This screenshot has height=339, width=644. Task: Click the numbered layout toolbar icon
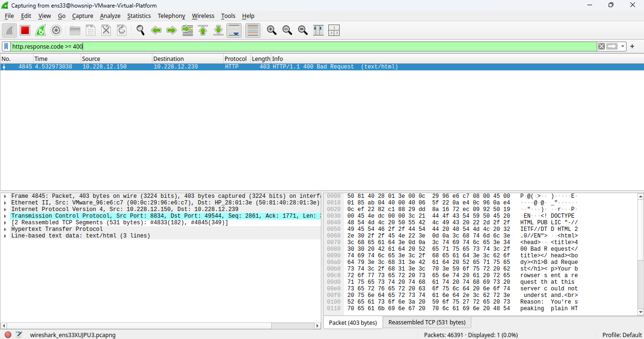pos(334,30)
